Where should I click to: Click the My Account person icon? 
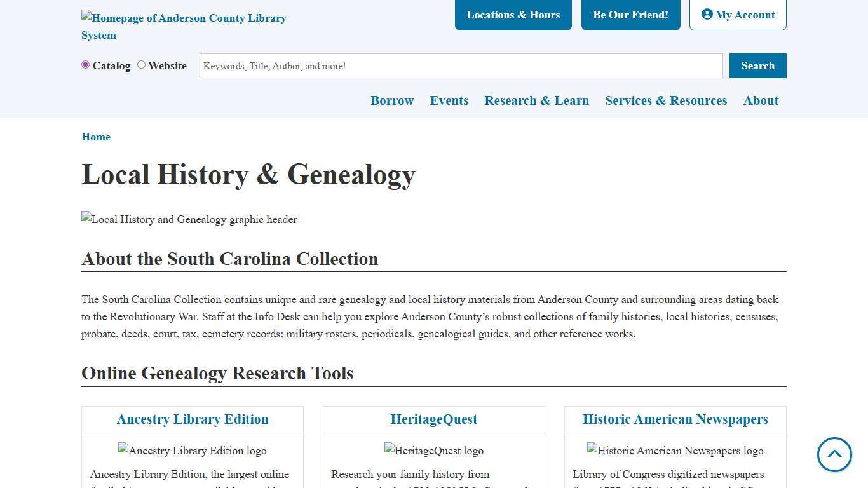tap(708, 14)
